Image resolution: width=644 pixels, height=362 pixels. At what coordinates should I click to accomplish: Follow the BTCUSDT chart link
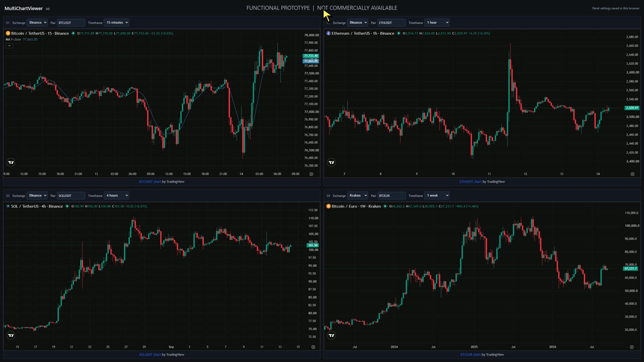click(150, 182)
